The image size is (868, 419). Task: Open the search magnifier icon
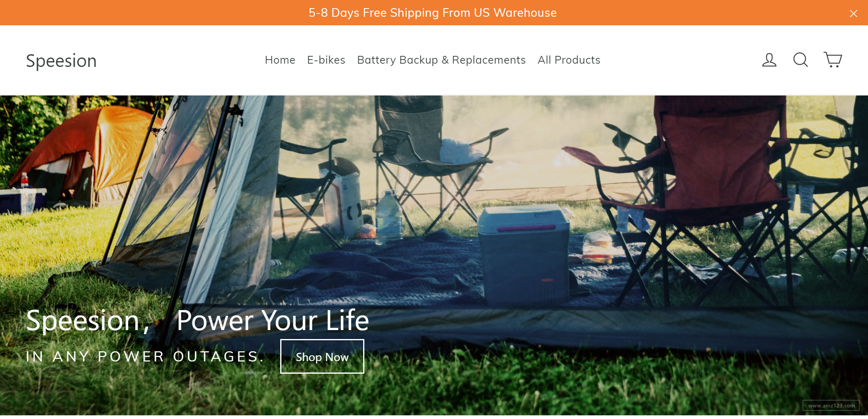[x=801, y=60]
